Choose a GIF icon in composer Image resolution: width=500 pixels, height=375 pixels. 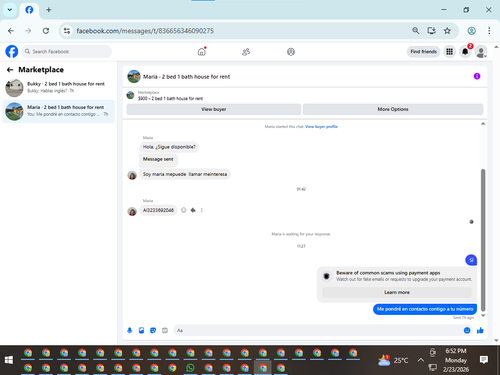point(165,330)
